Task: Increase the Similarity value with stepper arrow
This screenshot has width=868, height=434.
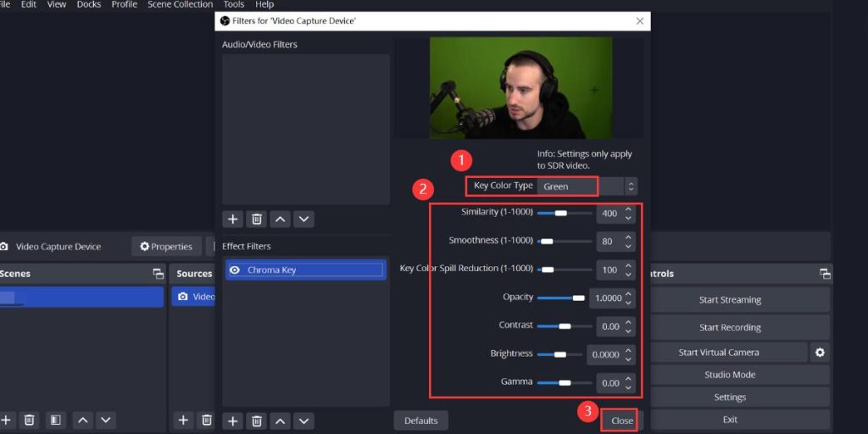Action: (628, 209)
